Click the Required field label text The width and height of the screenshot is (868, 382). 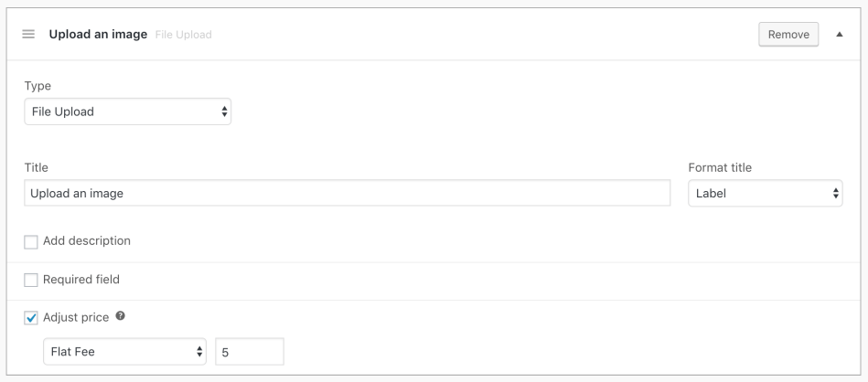point(81,280)
